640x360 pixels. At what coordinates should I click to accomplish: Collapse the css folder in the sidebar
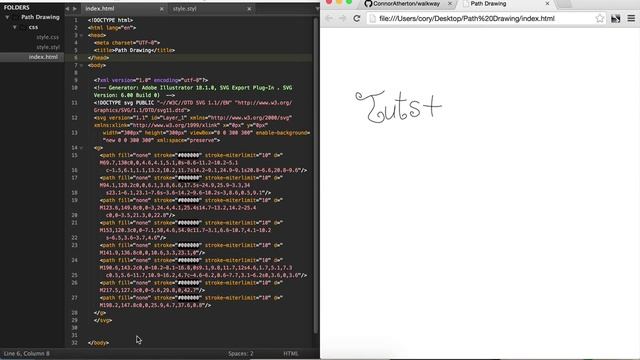point(15,27)
